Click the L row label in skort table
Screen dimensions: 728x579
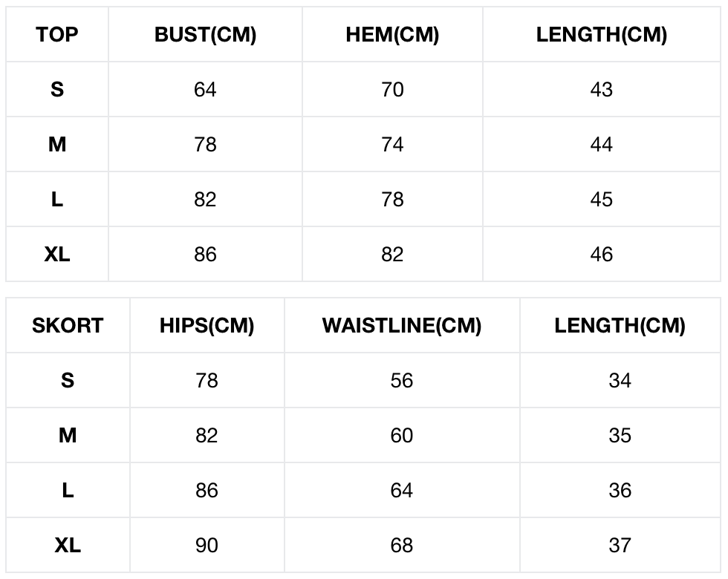pyautogui.click(x=68, y=491)
